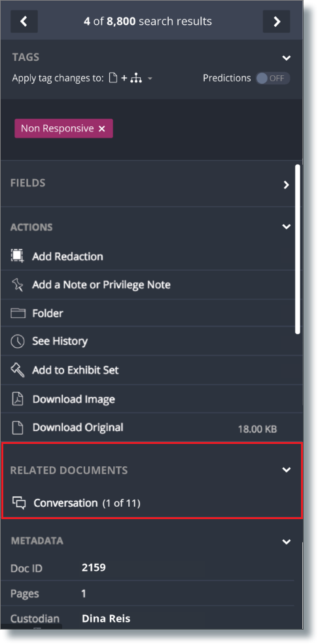Click the pin icon for Add a Note

click(x=17, y=284)
